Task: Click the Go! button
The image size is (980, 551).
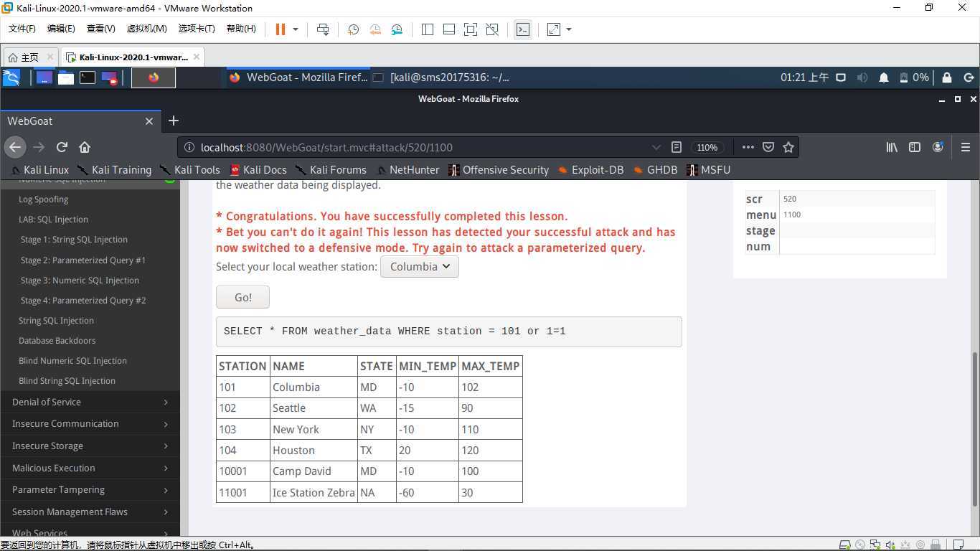Action: coord(242,297)
